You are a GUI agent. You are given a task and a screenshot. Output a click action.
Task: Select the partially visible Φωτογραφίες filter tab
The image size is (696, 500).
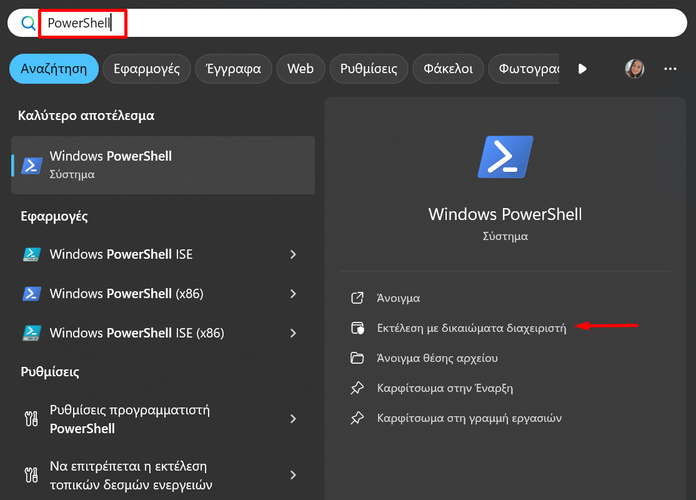(524, 69)
